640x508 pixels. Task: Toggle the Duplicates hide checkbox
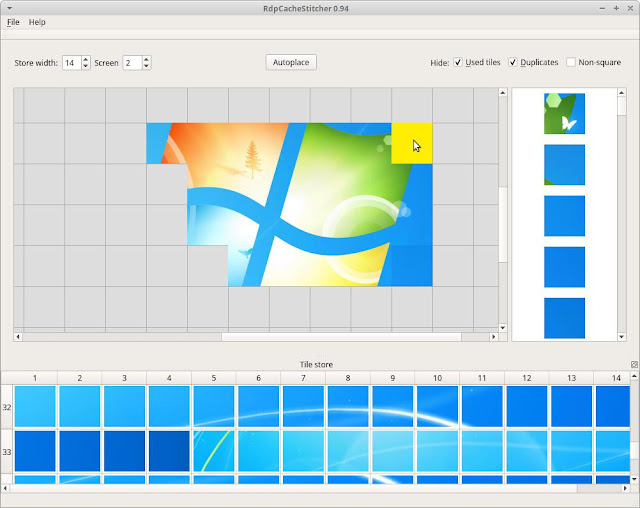[x=513, y=62]
